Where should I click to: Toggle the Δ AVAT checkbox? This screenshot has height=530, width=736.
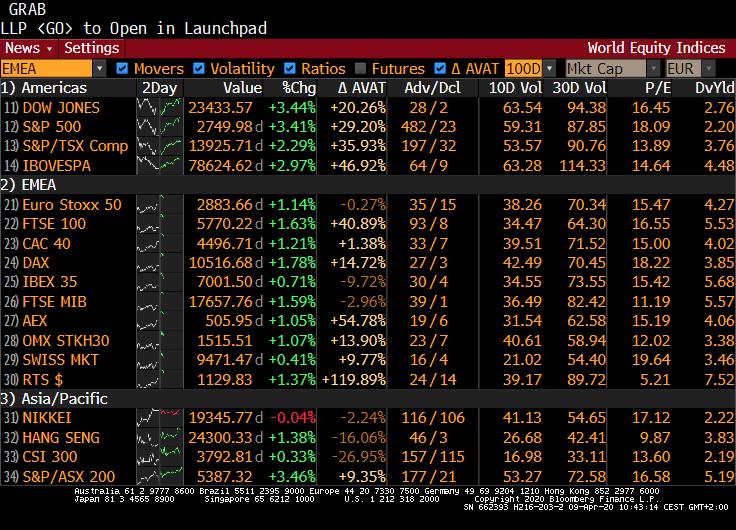[440, 69]
